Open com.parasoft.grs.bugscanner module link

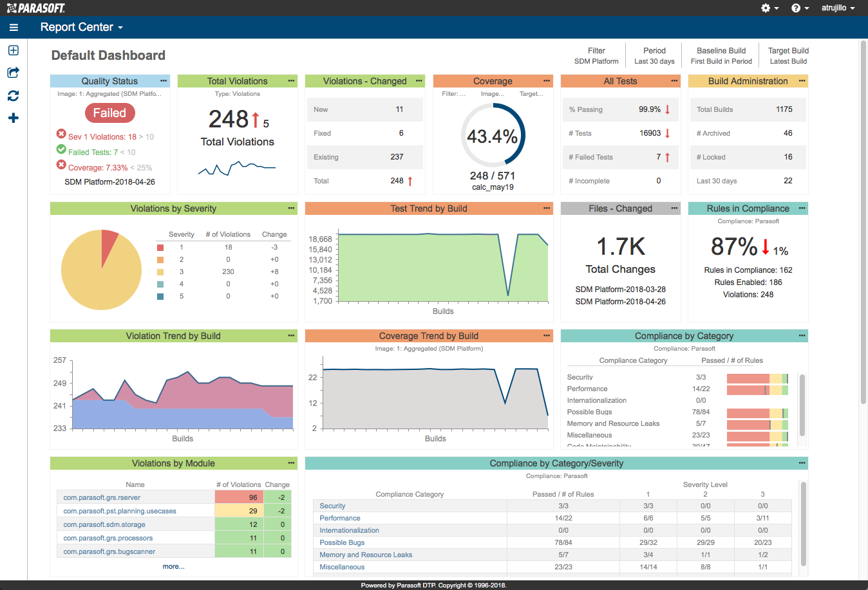(109, 551)
